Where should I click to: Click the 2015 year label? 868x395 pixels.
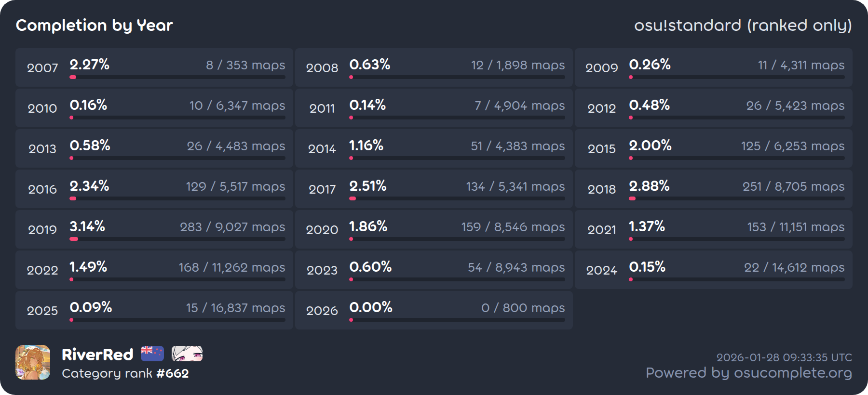[x=602, y=149]
